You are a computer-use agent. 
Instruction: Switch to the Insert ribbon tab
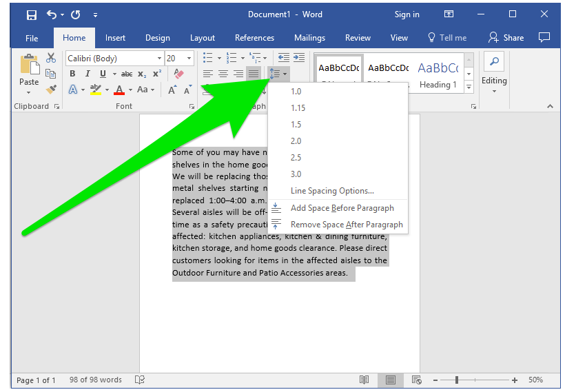pyautogui.click(x=115, y=38)
